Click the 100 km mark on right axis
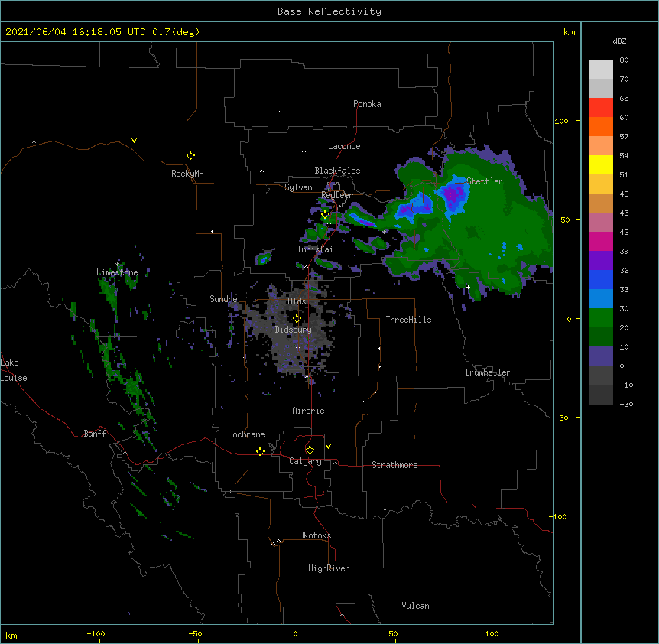Viewport: 659px width, 644px height. coord(561,121)
